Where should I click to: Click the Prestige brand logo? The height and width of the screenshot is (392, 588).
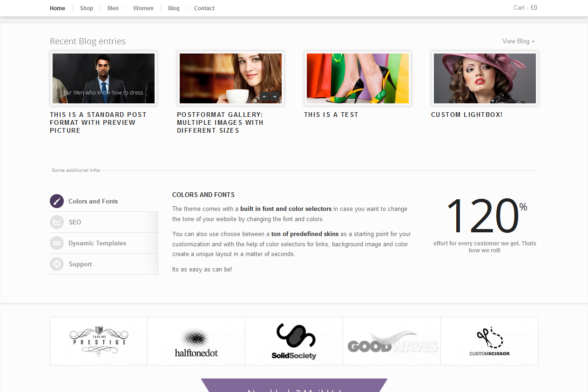[99, 341]
